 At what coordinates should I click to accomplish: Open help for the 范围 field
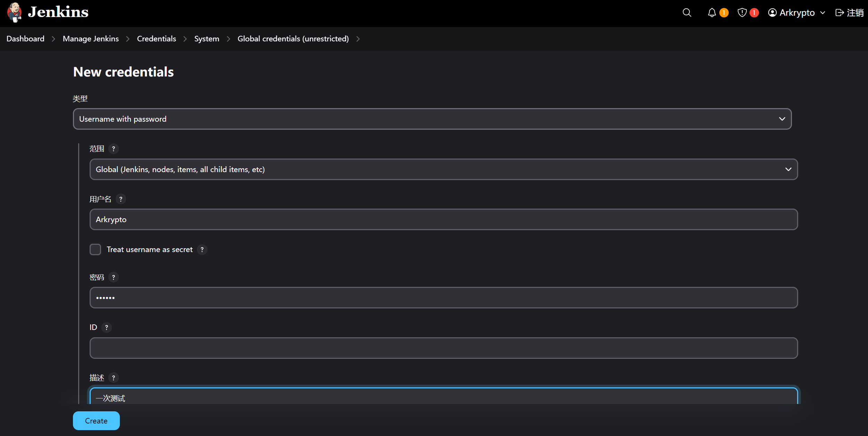point(113,149)
